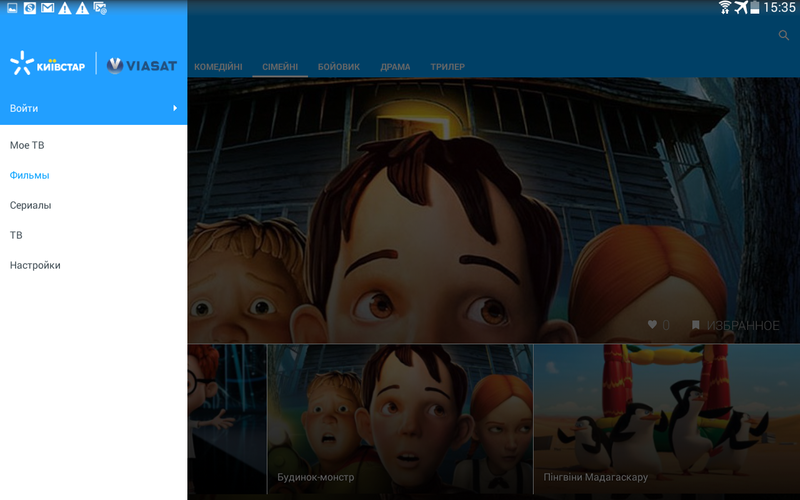Open Сериалы in the drawer

(93, 205)
